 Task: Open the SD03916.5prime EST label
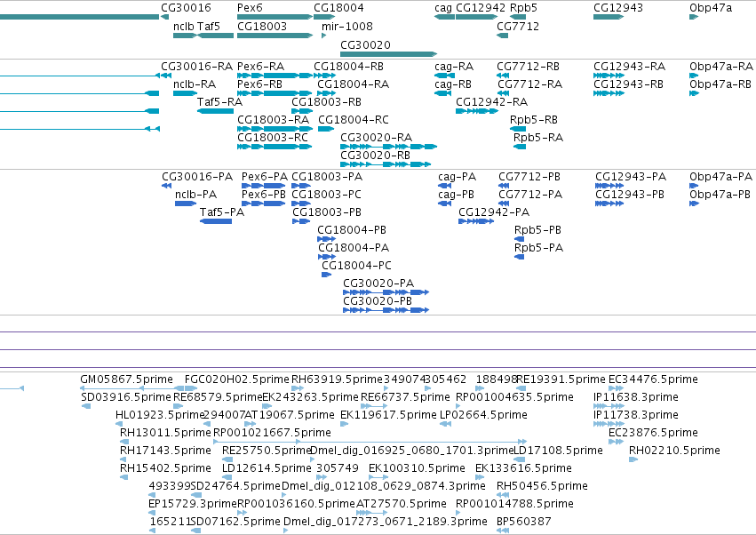[x=126, y=397]
